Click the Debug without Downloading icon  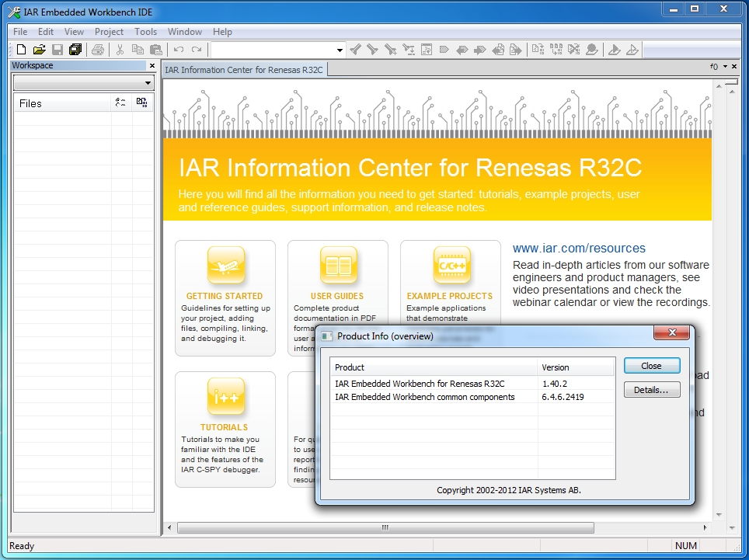point(632,49)
